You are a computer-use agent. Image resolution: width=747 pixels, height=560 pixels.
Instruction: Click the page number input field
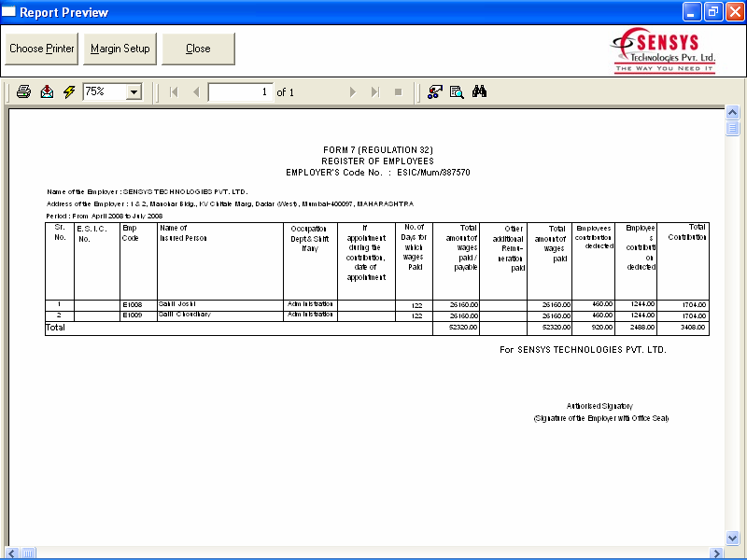pos(241,91)
